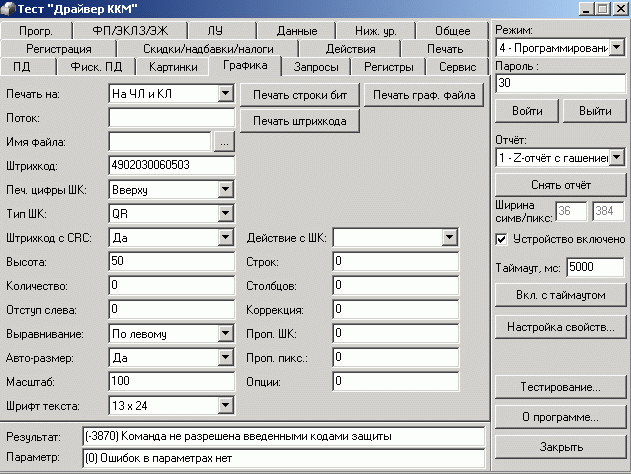The width and height of the screenshot is (631, 474).
Task: Toggle the 'Устройство включено' checkbox
Action: click(x=501, y=239)
